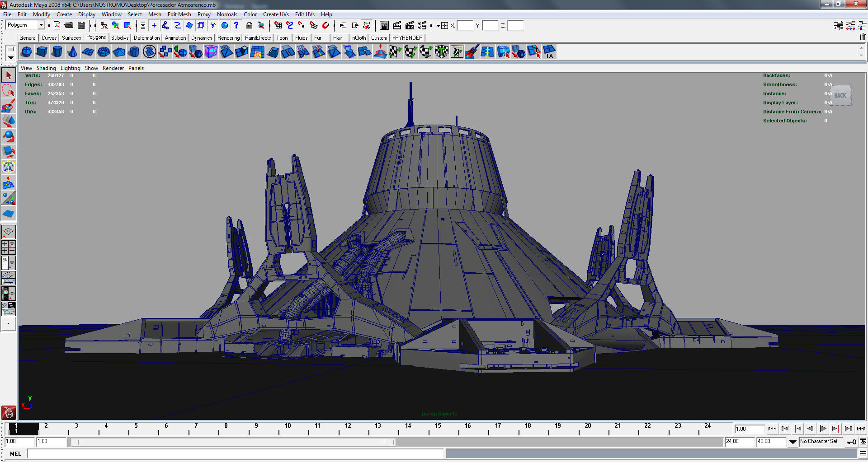Toggle Lock current selection padlock
Image resolution: width=868 pixels, height=462 pixels.
pos(249,25)
